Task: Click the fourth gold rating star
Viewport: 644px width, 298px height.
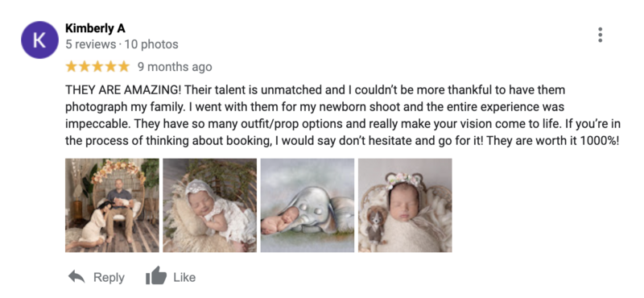Action: (111, 67)
